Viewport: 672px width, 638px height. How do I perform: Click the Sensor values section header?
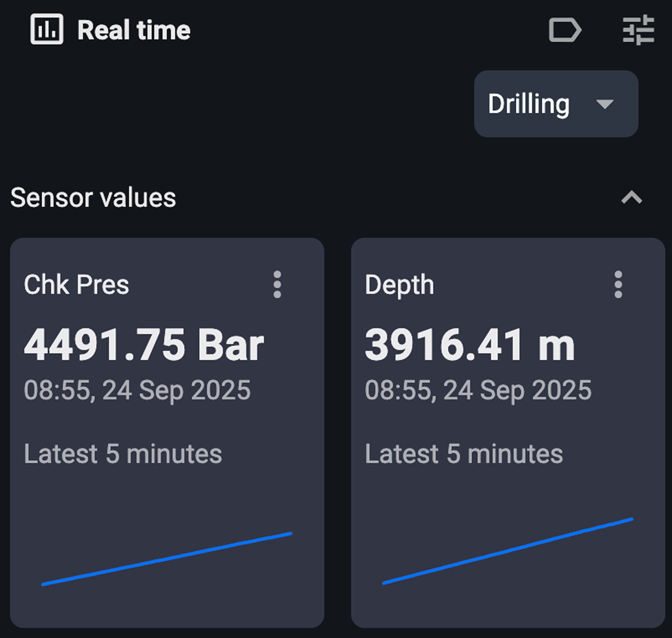coord(93,198)
